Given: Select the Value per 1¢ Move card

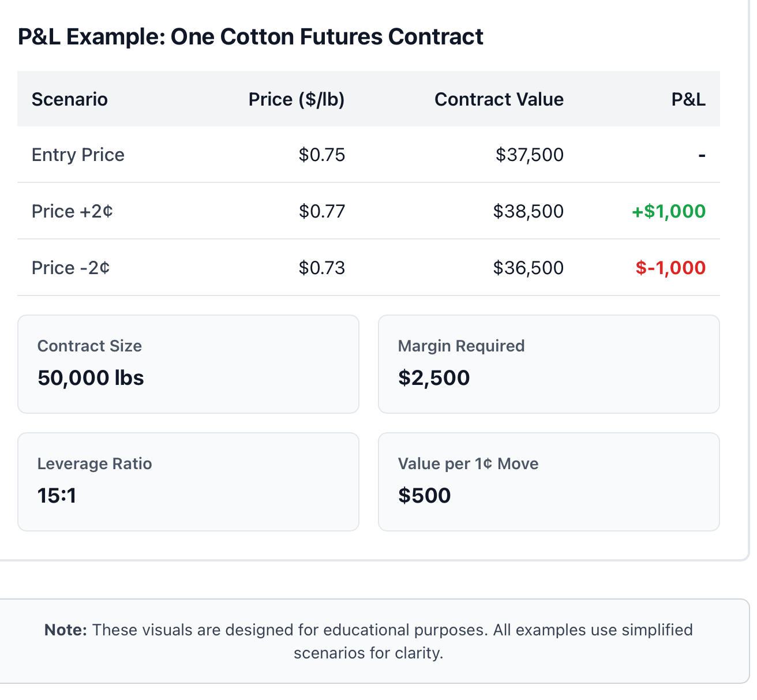Looking at the screenshot, I should [x=549, y=482].
